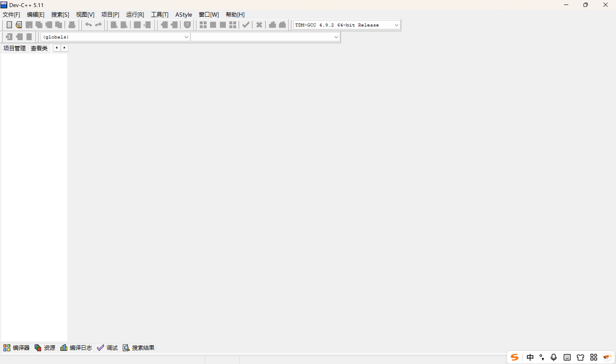616x364 pixels.
Task: Click the Open project or file icon
Action: click(19, 25)
